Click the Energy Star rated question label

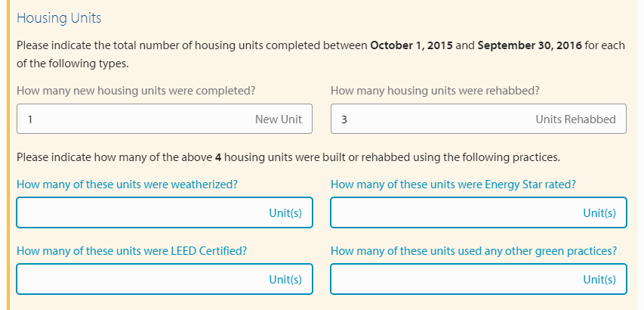pyautogui.click(x=453, y=184)
